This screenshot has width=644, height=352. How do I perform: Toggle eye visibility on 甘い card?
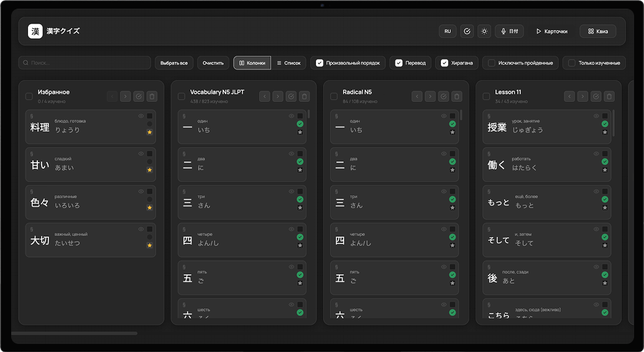pos(141,153)
